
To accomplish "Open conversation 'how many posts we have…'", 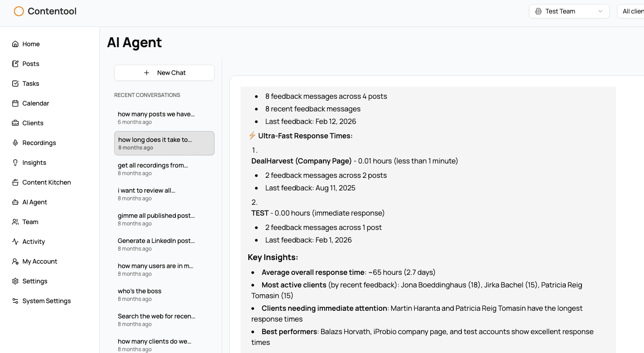I will coord(164,118).
